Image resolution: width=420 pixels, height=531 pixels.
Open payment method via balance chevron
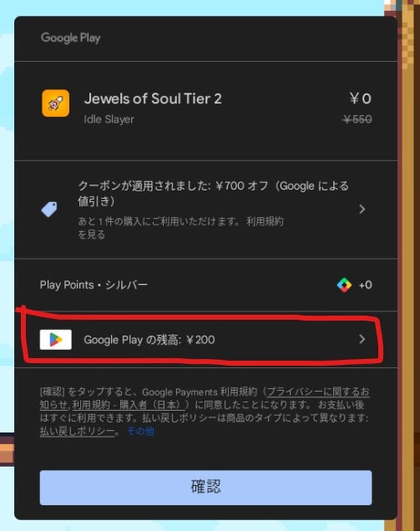pos(362,339)
